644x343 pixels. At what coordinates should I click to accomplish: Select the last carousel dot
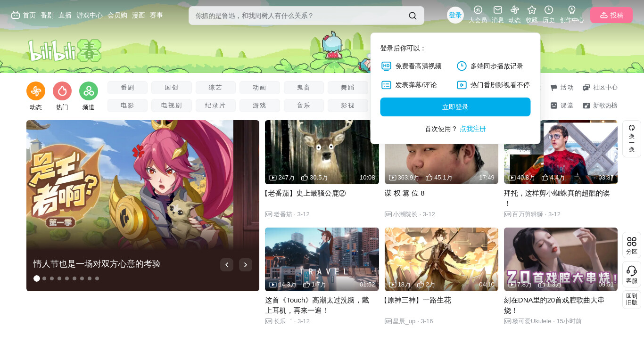point(97,278)
